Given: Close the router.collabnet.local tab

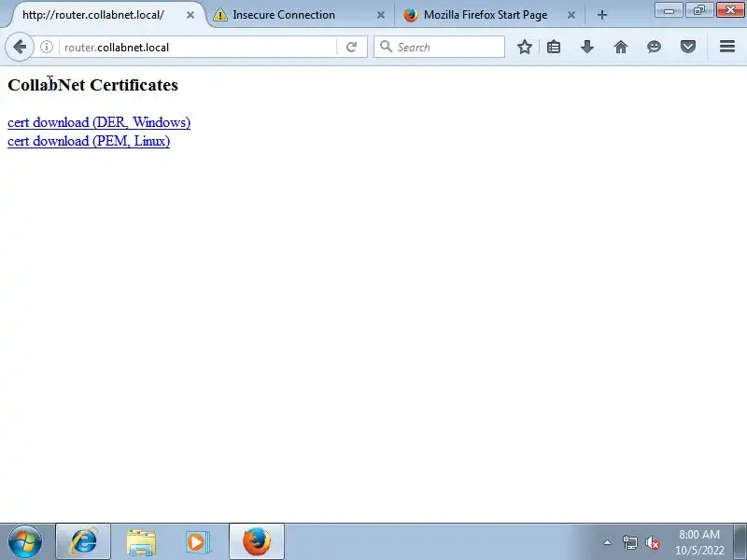Looking at the screenshot, I should coord(190,15).
